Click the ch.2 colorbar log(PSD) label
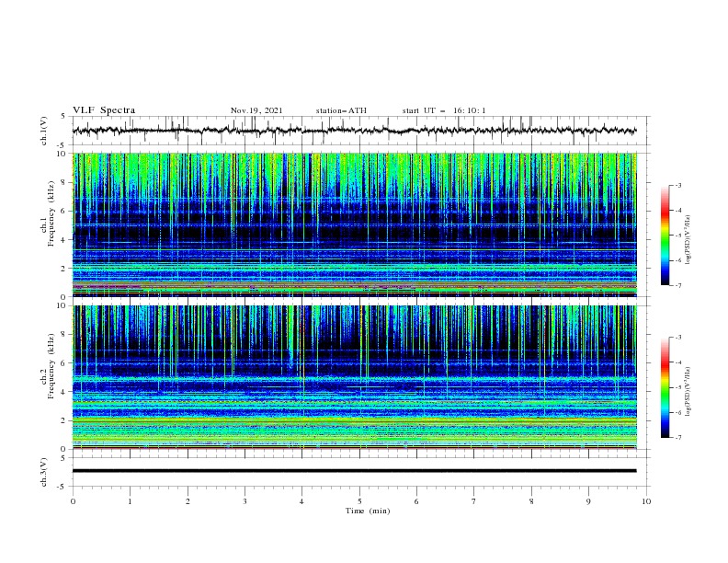This screenshot has height=563, width=728. 688,392
